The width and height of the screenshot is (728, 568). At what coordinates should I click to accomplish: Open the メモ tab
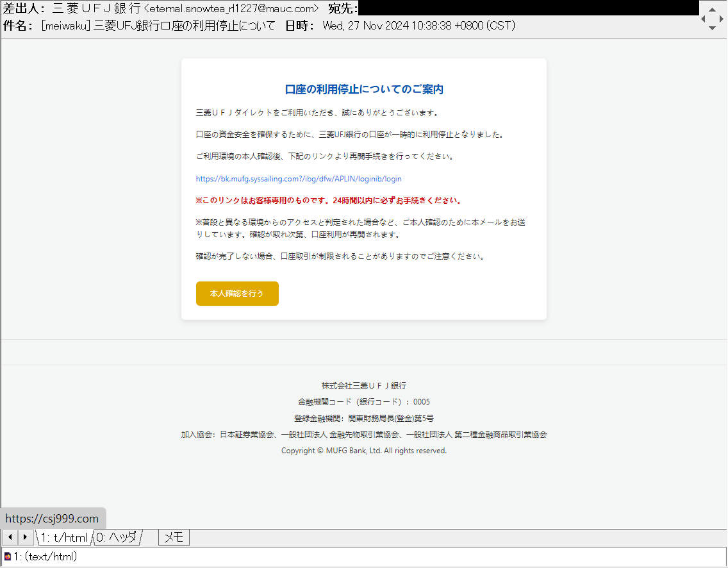pyautogui.click(x=173, y=537)
